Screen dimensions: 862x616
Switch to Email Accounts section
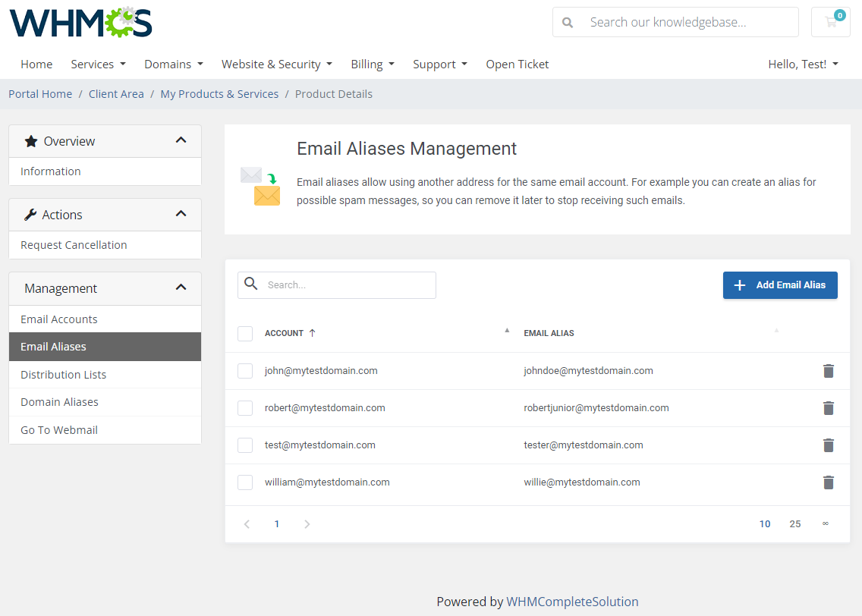coord(58,319)
